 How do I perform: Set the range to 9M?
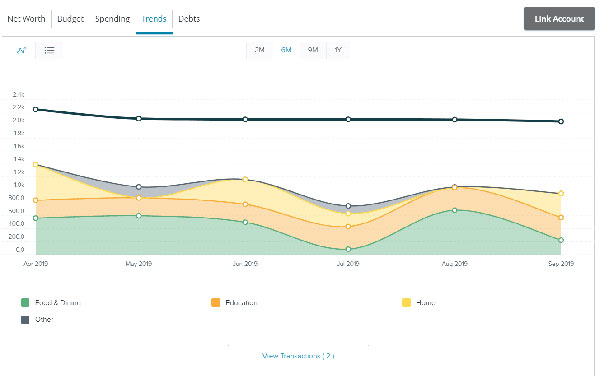pyautogui.click(x=313, y=50)
